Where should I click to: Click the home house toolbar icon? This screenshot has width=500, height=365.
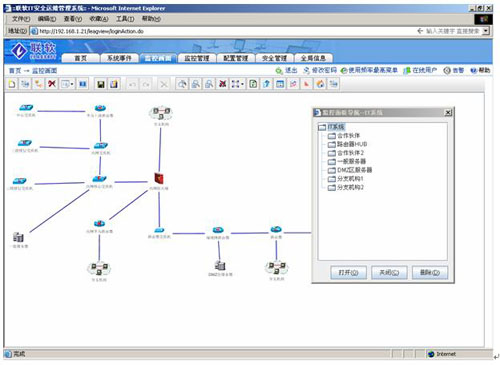click(320, 84)
